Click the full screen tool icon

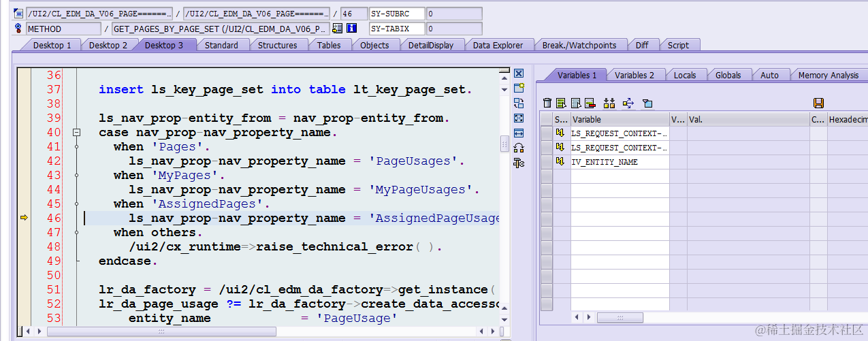click(519, 118)
